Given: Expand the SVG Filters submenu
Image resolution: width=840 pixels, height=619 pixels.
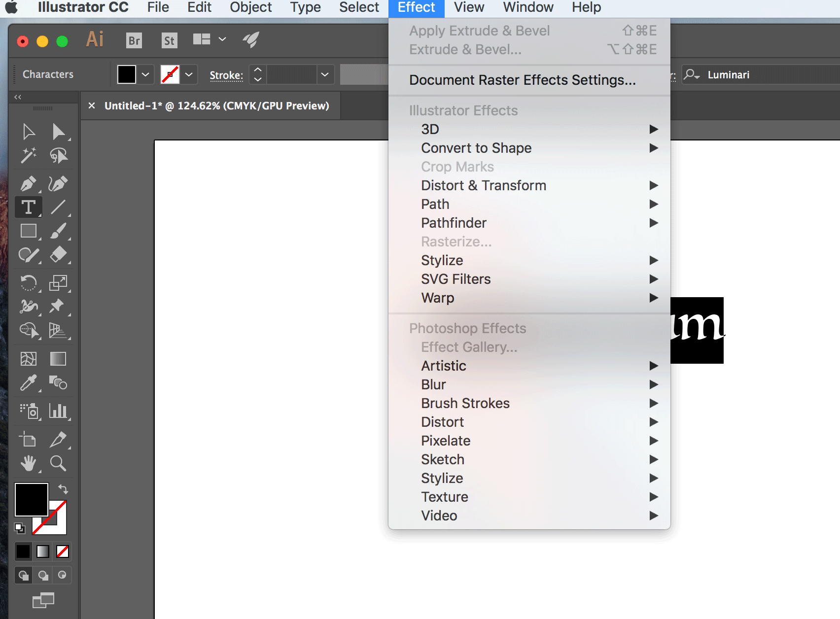Looking at the screenshot, I should (x=529, y=279).
